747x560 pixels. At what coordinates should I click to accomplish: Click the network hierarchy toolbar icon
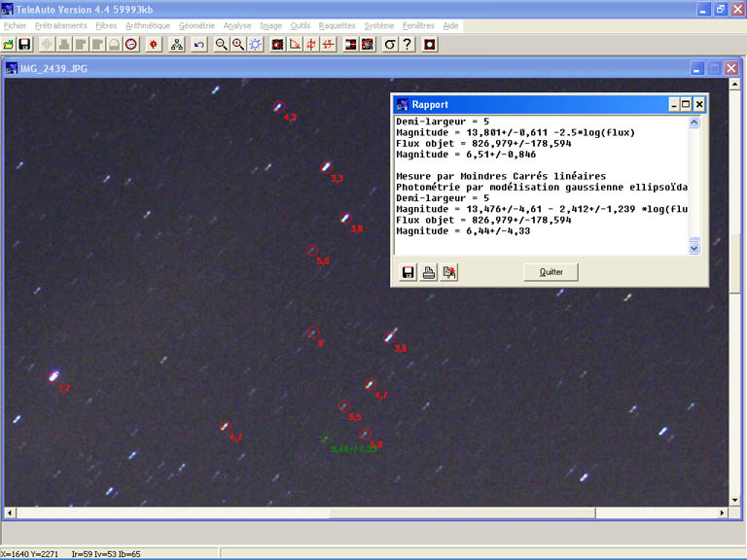click(177, 45)
